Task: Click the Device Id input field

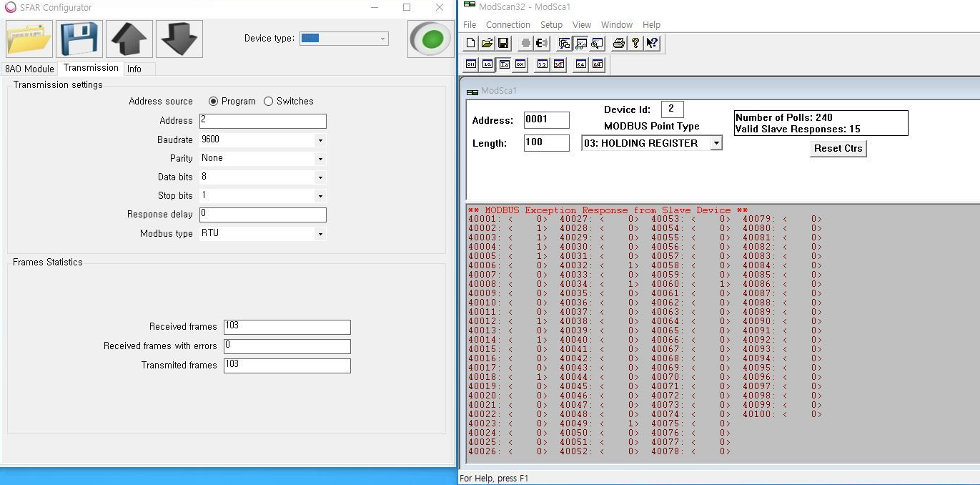Action: [x=672, y=109]
